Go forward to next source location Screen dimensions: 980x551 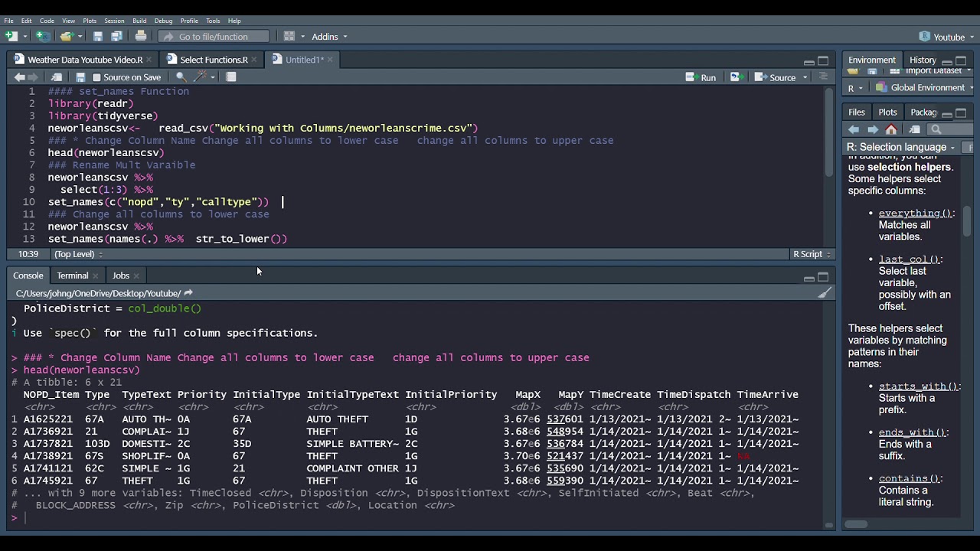coord(33,77)
